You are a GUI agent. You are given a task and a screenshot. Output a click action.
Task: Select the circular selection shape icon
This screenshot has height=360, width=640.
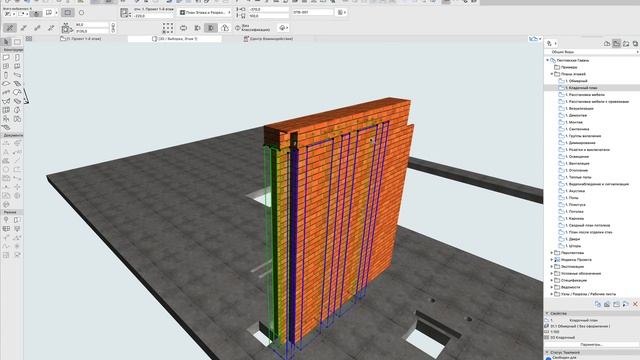[81, 13]
